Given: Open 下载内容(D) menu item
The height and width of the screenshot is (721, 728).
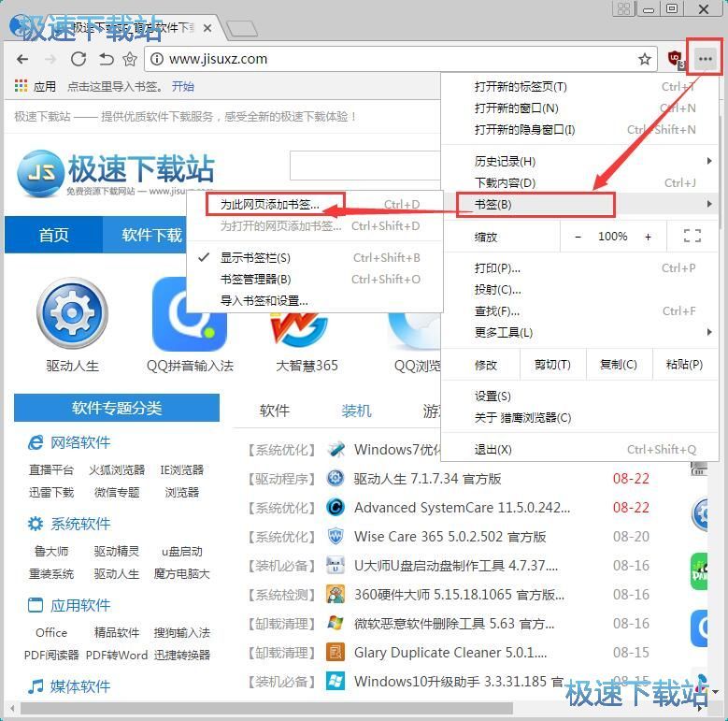Looking at the screenshot, I should [x=579, y=183].
